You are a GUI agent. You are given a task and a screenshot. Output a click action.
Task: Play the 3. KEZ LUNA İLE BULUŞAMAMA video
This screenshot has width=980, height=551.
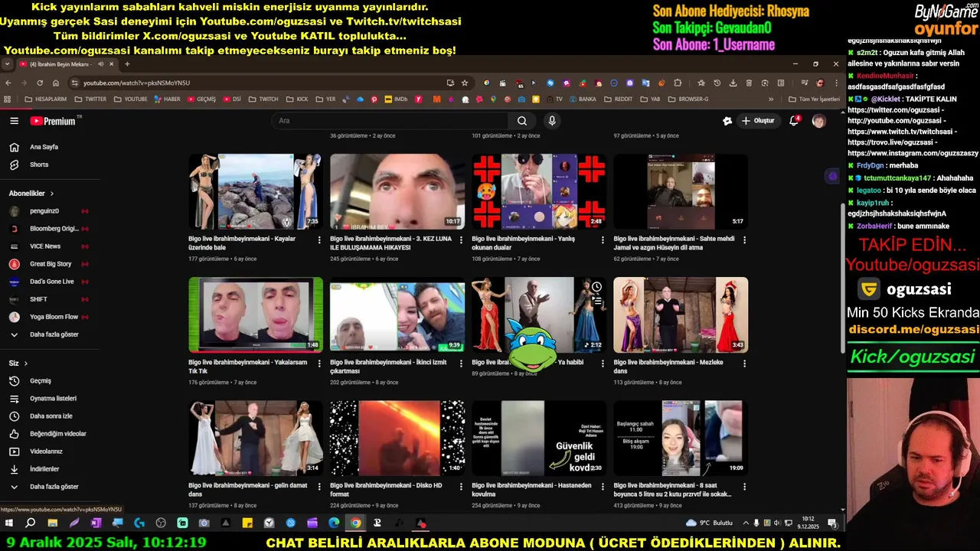[x=397, y=191]
